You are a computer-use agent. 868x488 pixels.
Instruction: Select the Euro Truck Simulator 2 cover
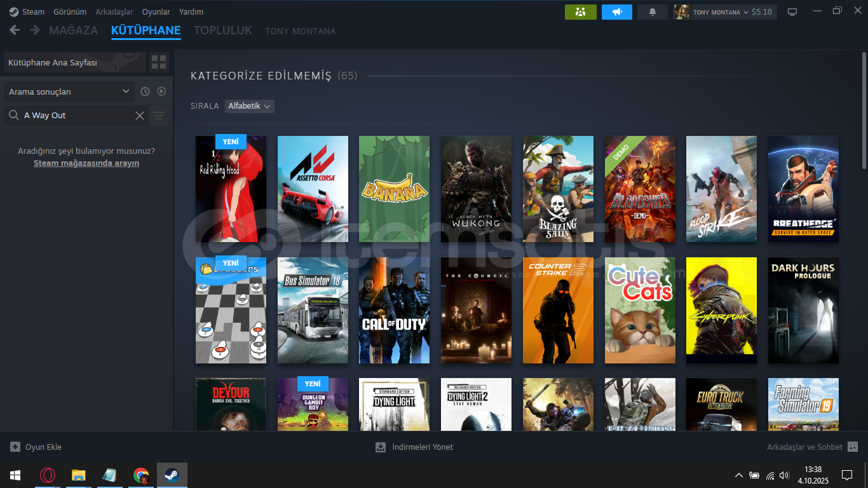tap(722, 405)
